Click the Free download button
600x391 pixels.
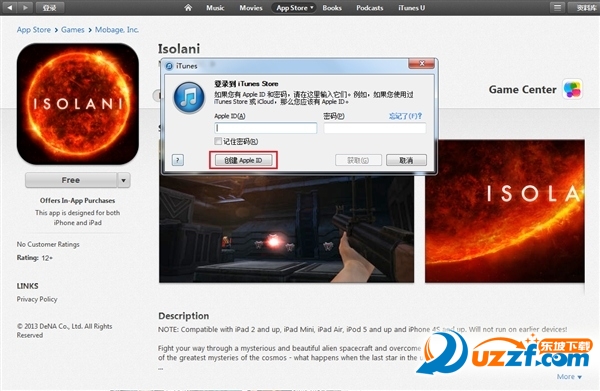[x=71, y=180]
